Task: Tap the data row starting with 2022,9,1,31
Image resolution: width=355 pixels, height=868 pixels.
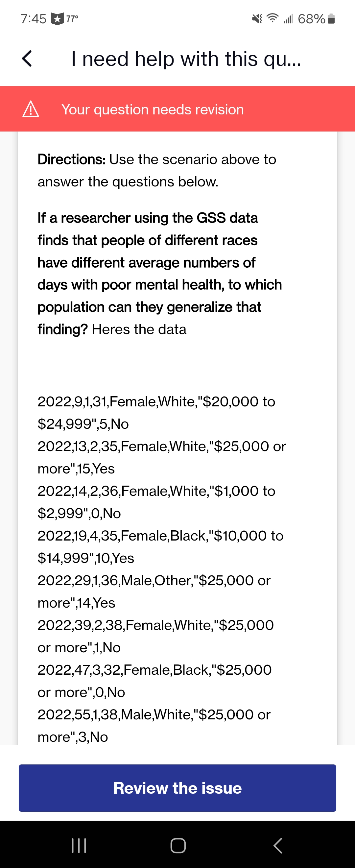Action: tap(156, 413)
